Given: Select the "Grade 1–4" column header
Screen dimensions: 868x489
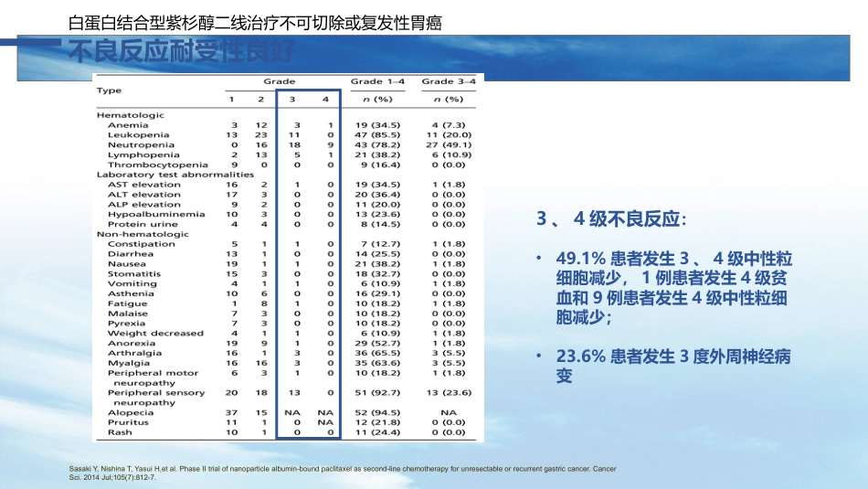Looking at the screenshot, I should pos(377,81).
